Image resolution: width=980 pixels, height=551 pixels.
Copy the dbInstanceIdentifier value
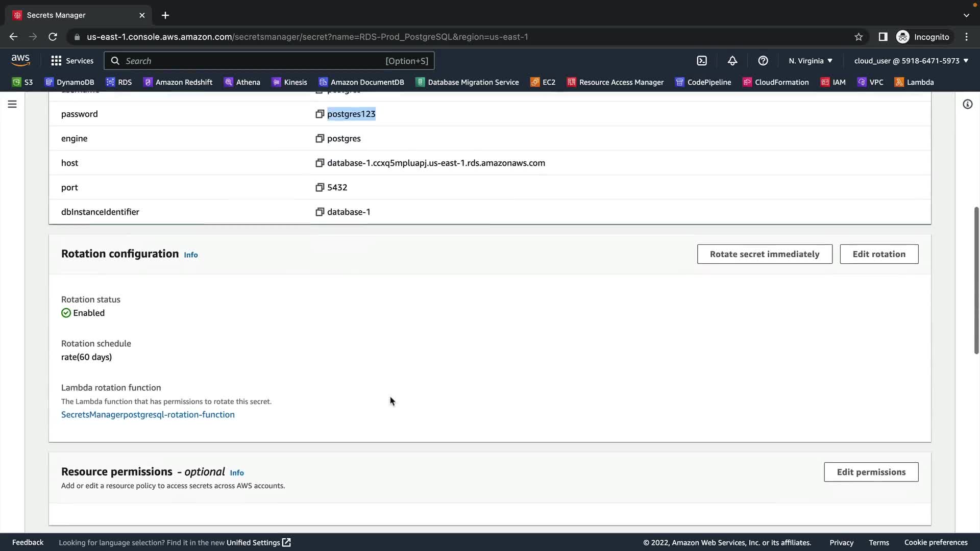click(x=320, y=212)
